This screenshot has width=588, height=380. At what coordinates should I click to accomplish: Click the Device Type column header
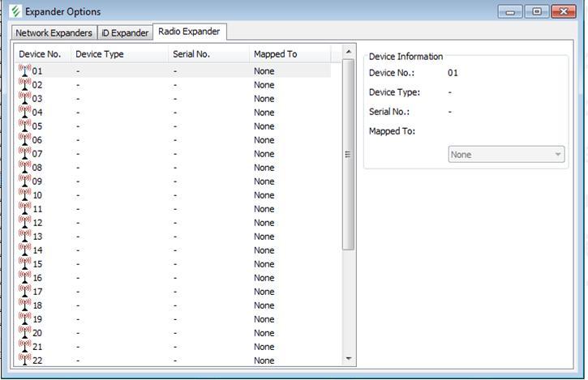tap(100, 54)
